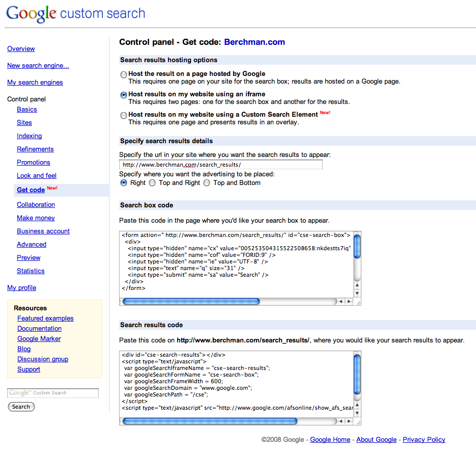Open Indexing settings
This screenshot has width=476, height=451.
[29, 136]
